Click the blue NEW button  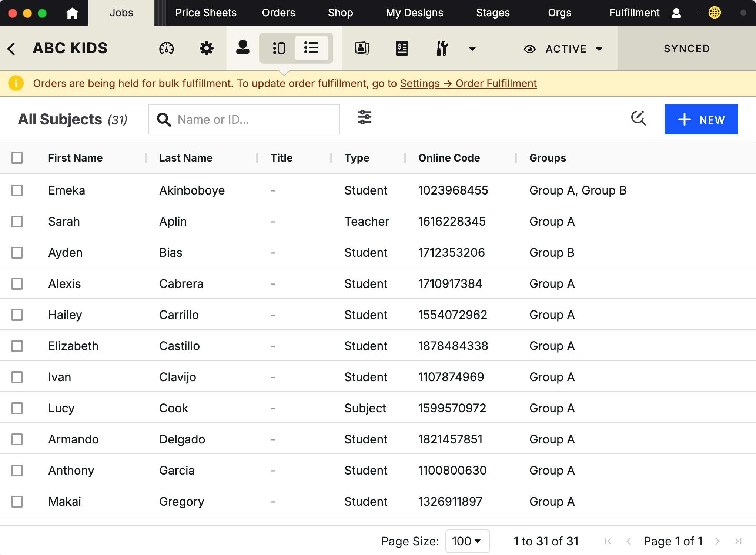click(x=701, y=119)
